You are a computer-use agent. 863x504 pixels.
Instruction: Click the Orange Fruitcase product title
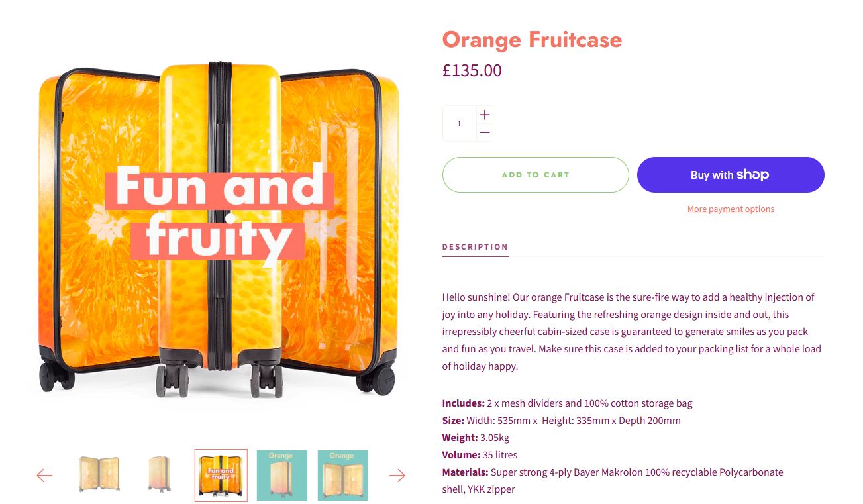[x=532, y=40]
